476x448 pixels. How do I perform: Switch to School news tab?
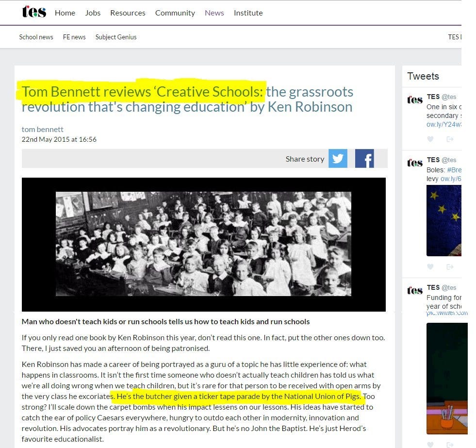click(36, 37)
